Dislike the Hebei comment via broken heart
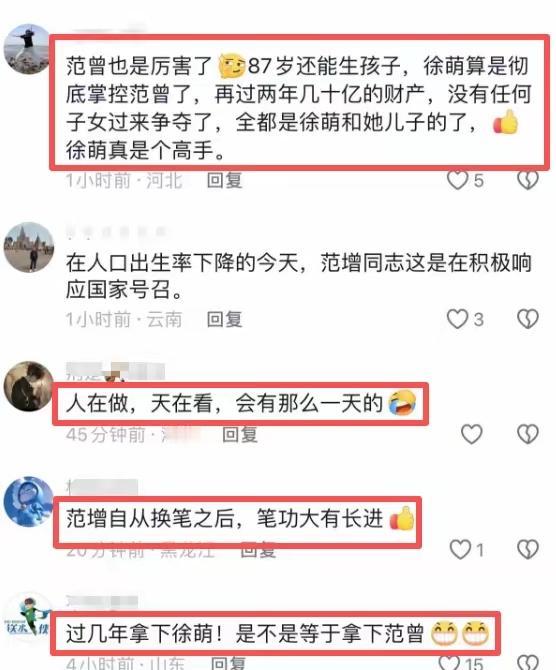Screen dimensions: 556x670 tap(528, 180)
